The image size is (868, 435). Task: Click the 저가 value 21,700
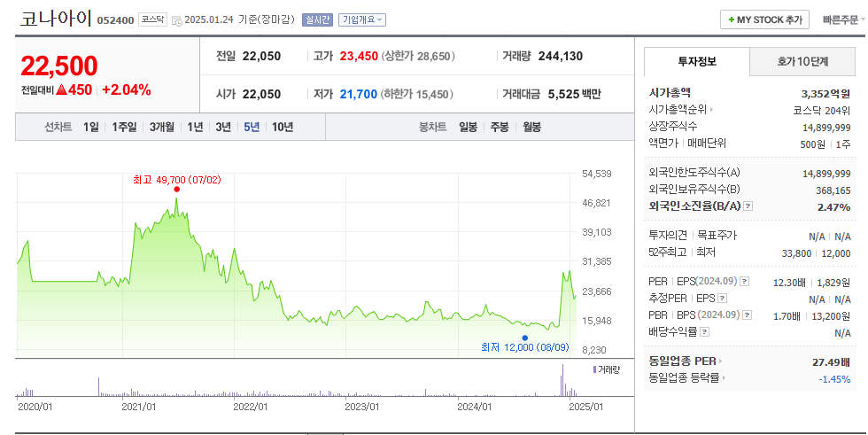point(358,95)
